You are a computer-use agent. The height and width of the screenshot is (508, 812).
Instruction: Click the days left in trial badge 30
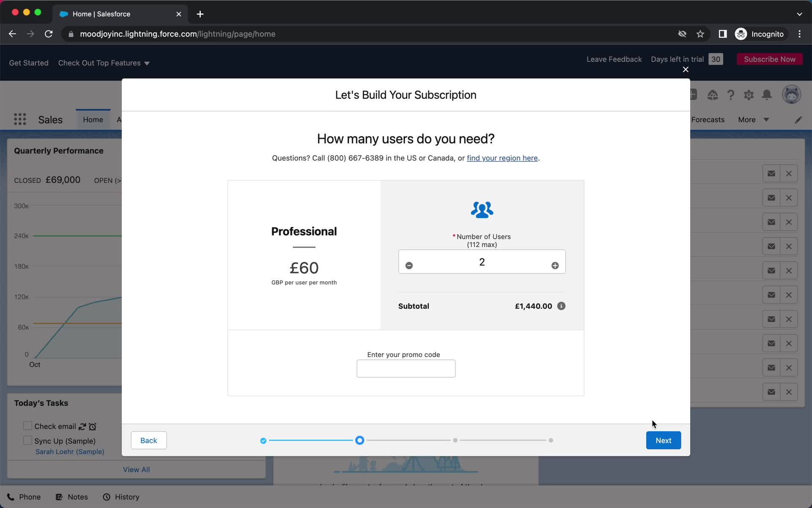point(716,59)
